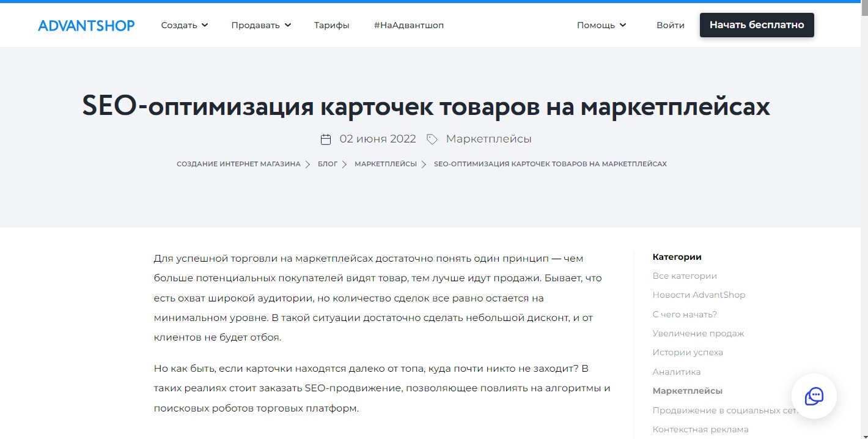Click paragraph starting Но как быть
The image size is (868, 439).
click(382, 388)
